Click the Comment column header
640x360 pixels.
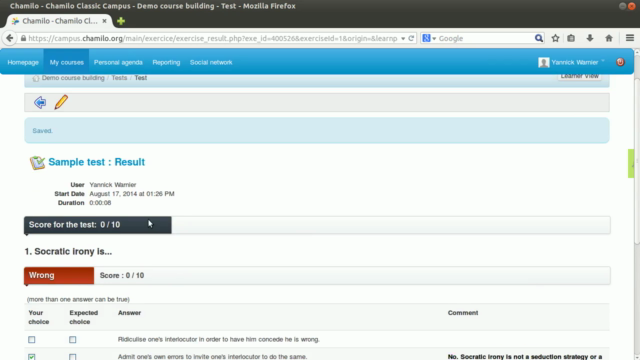tap(463, 313)
